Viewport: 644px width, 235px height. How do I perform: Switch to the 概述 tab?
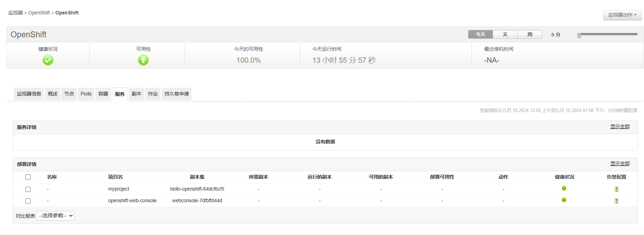[52, 94]
